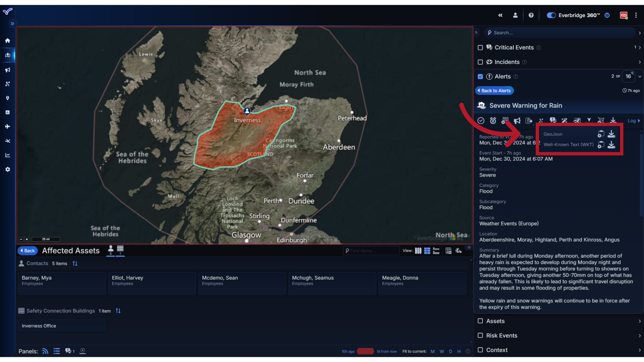Open the alerts count 16 dropdown
644x362 pixels.
tap(628, 76)
